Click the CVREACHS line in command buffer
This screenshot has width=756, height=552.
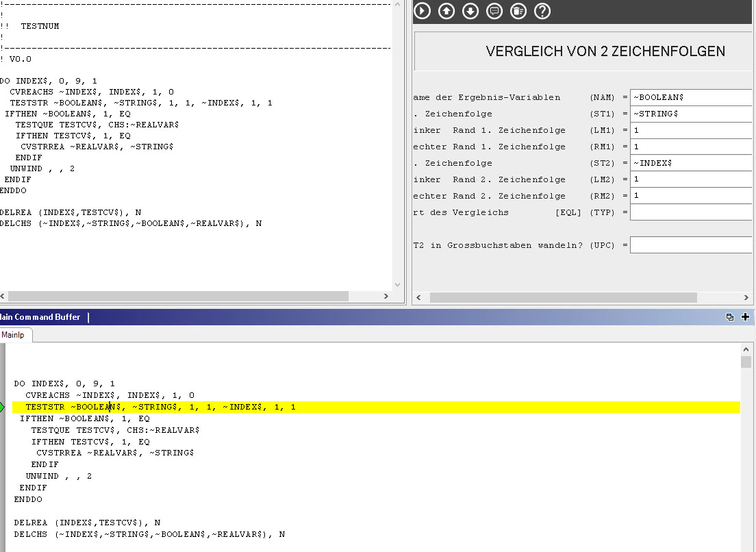point(110,395)
